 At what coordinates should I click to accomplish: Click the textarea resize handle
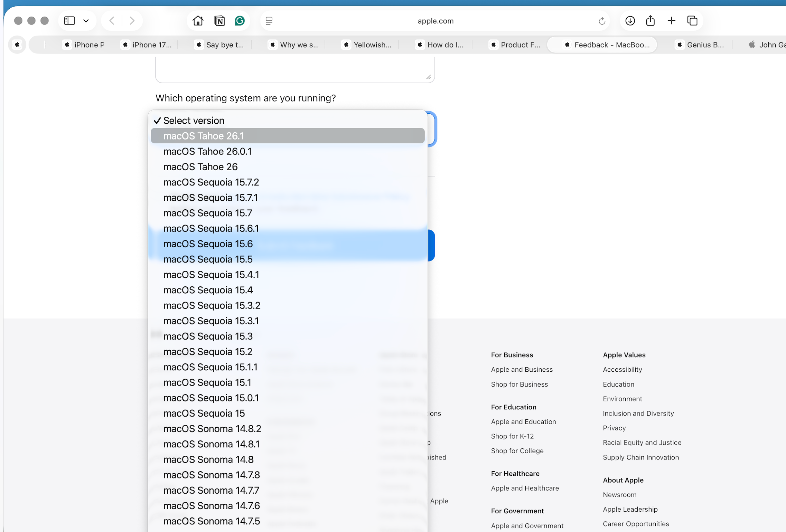429,77
